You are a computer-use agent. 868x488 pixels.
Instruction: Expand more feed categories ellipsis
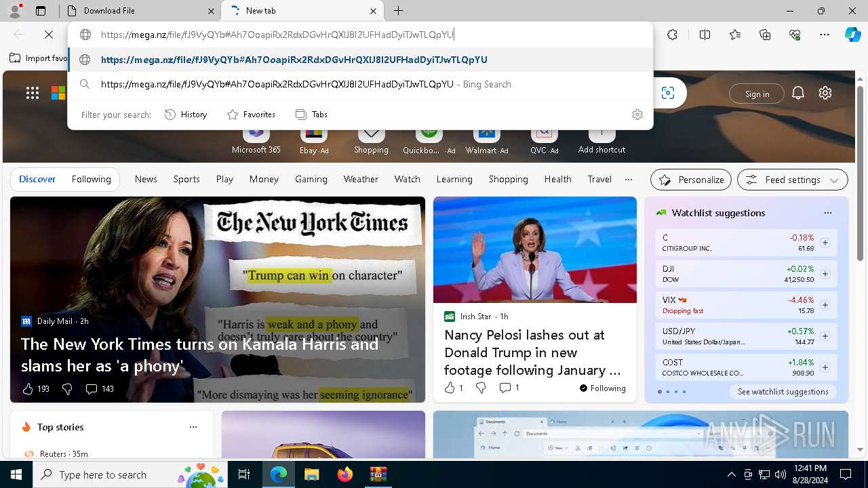click(x=629, y=180)
